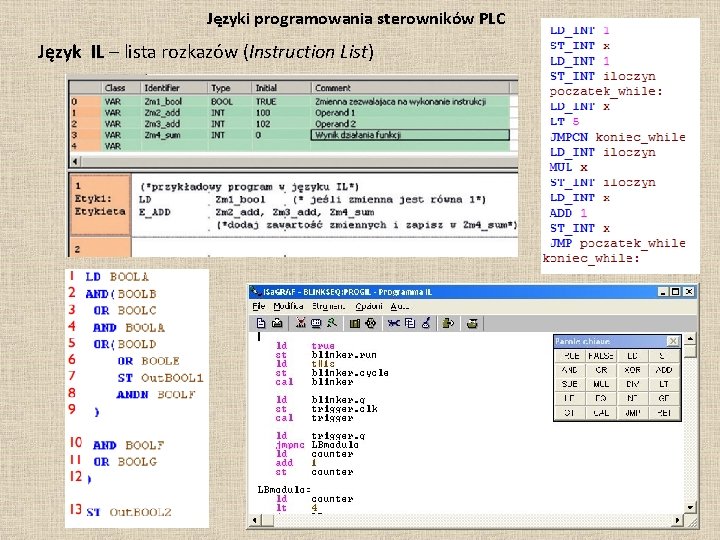Image resolution: width=720 pixels, height=540 pixels.
Task: Click the new document icon in ISaGRAF toolbar
Action: (x=261, y=323)
